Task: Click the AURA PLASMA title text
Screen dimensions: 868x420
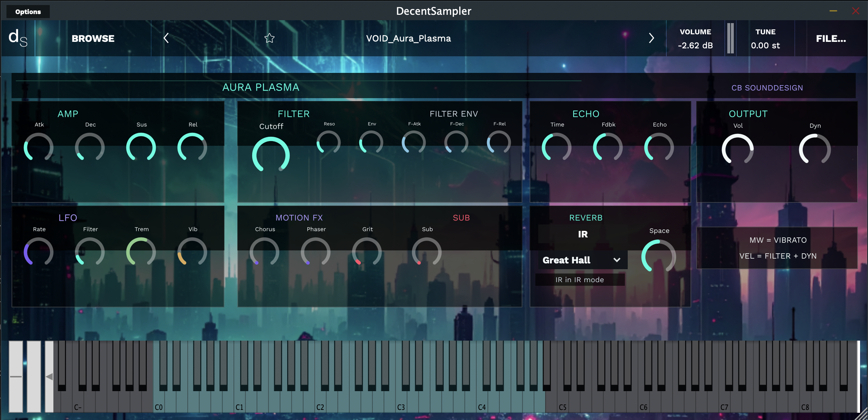Action: pyautogui.click(x=261, y=87)
